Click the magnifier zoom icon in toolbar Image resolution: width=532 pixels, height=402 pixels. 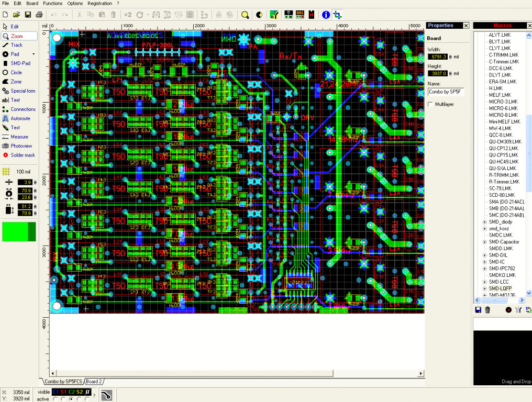(245, 15)
